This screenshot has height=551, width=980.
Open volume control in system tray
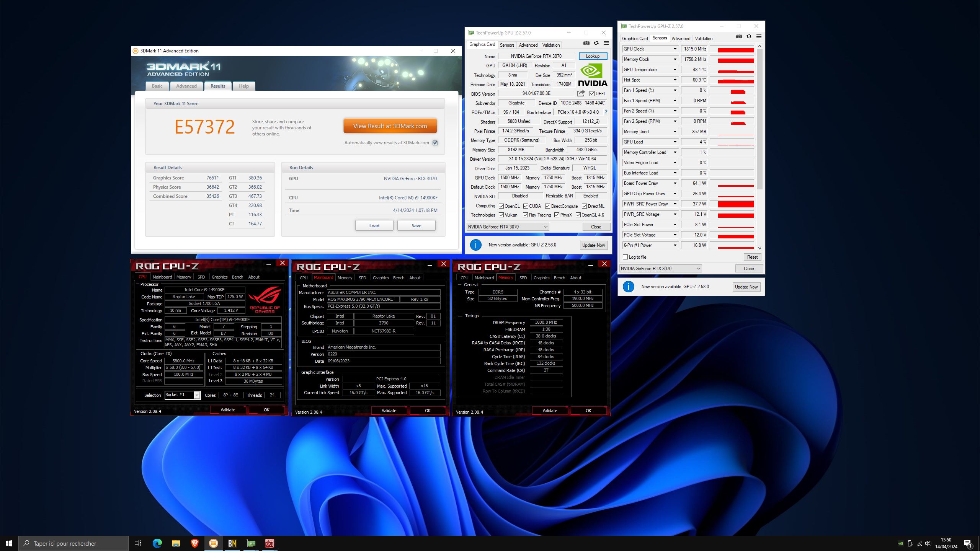tap(928, 543)
